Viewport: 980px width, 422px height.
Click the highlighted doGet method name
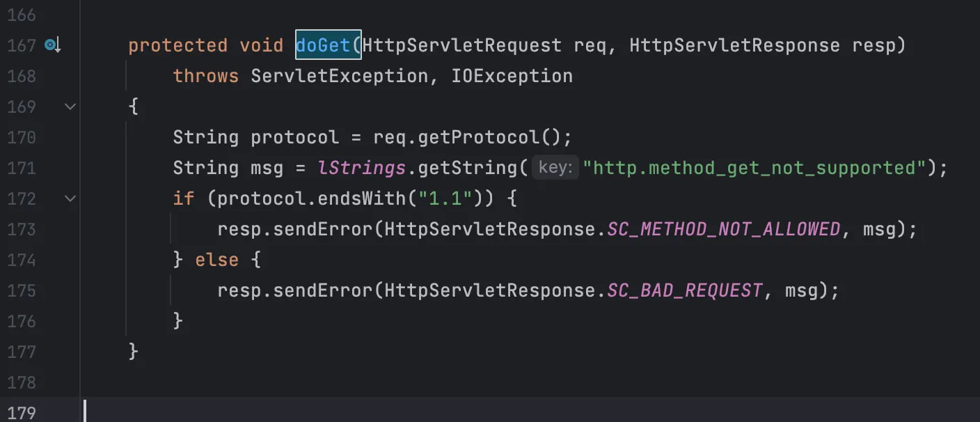coord(323,45)
